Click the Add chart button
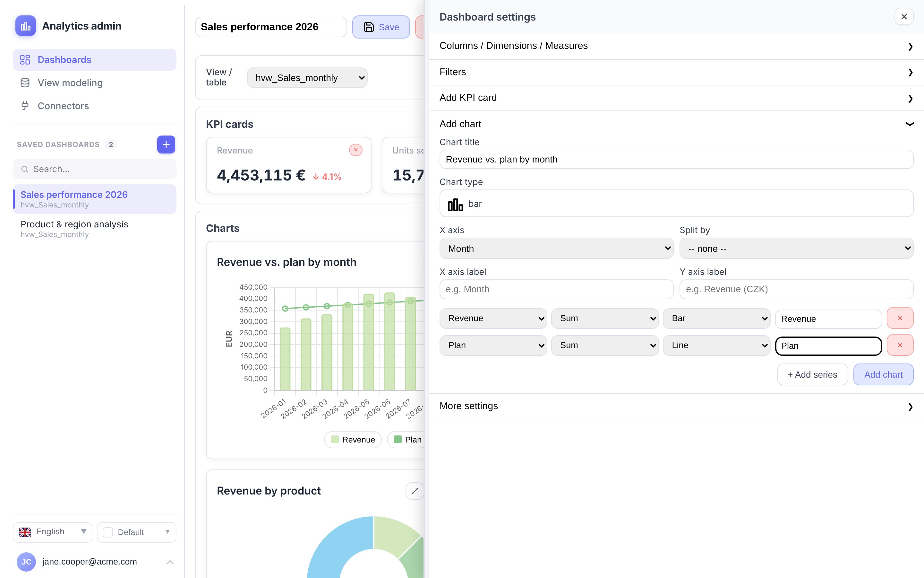 click(x=883, y=375)
